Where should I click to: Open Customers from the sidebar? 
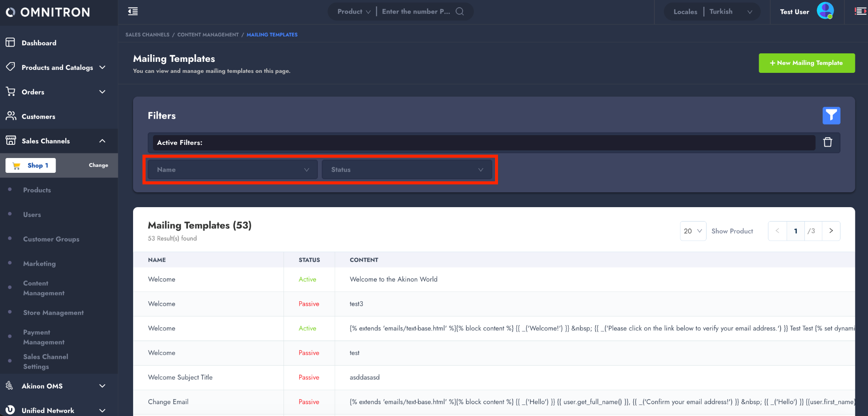click(39, 116)
